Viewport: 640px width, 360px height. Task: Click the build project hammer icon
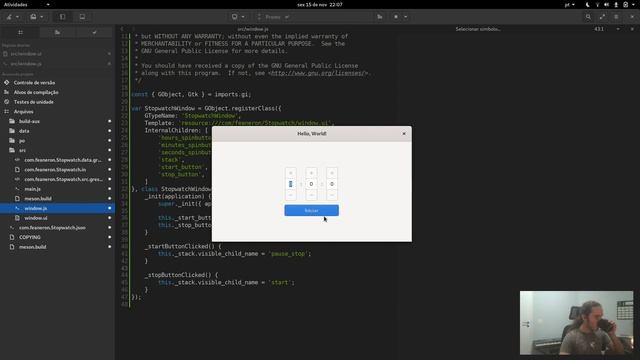[380, 17]
